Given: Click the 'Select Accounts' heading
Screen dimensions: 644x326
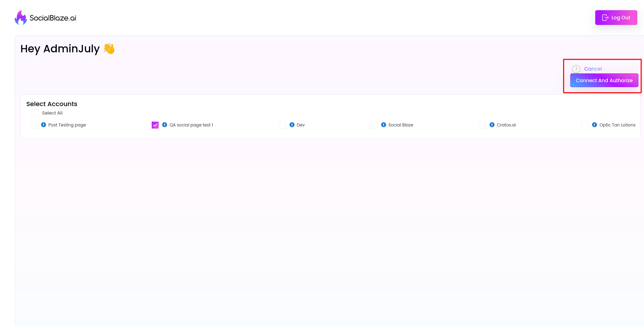Looking at the screenshot, I should click(52, 104).
